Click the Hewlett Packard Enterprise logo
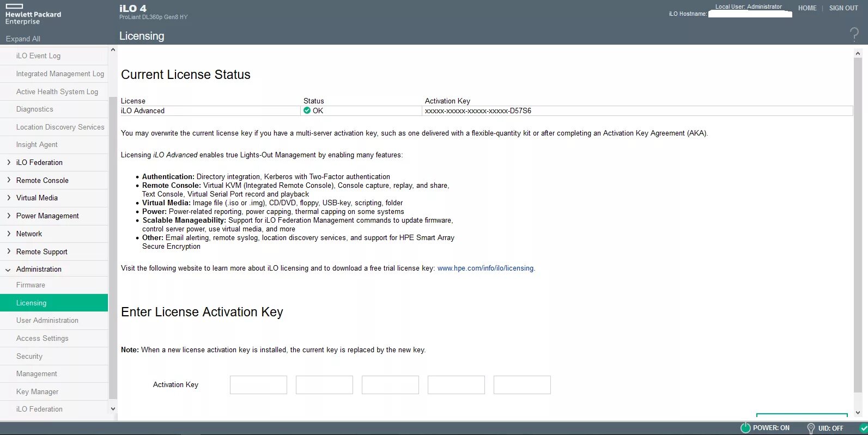This screenshot has height=435, width=868. (x=33, y=15)
